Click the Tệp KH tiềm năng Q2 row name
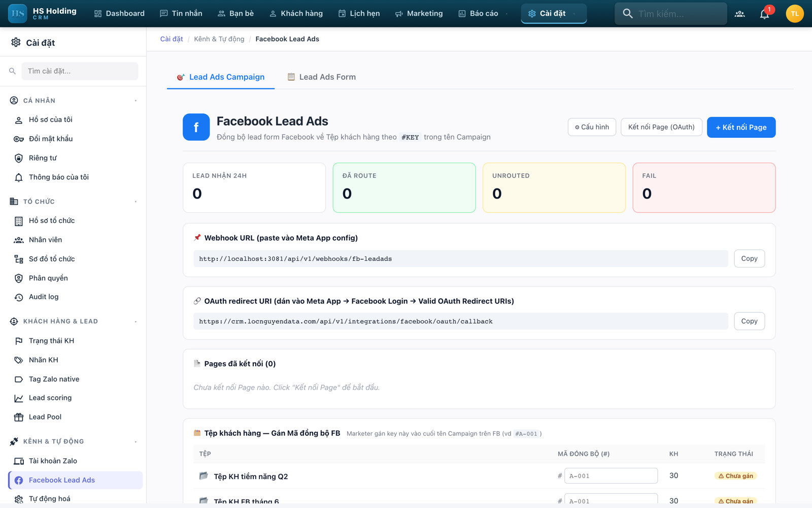This screenshot has height=508, width=812. 251,477
